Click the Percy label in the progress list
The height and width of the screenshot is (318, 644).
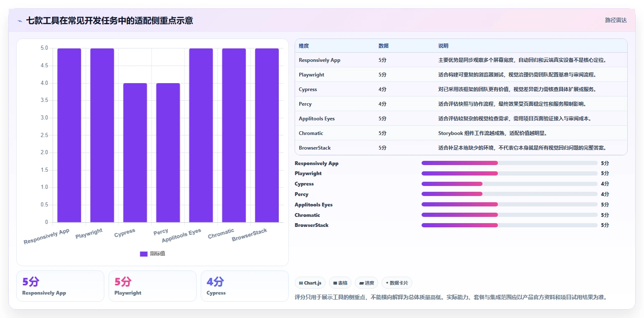click(301, 194)
